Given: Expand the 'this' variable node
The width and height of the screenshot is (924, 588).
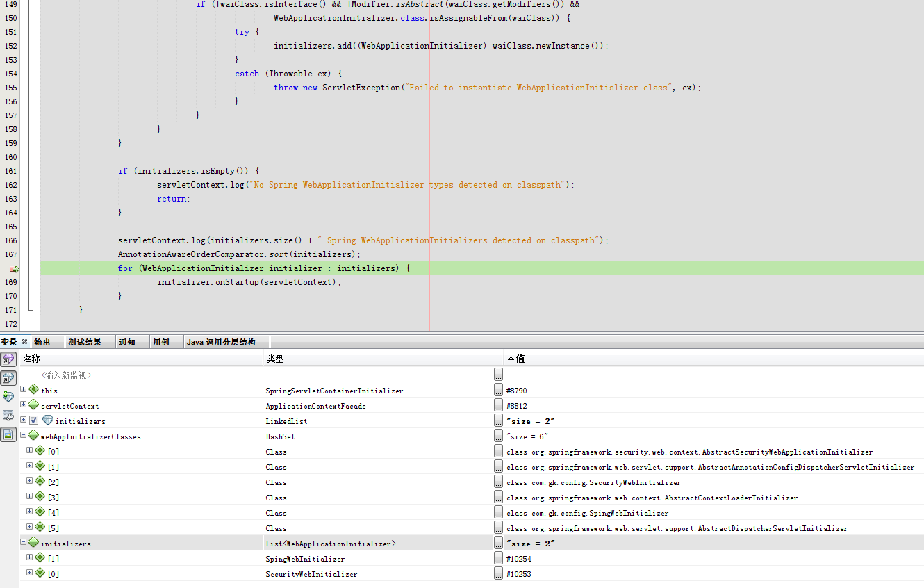Looking at the screenshot, I should click(x=23, y=389).
